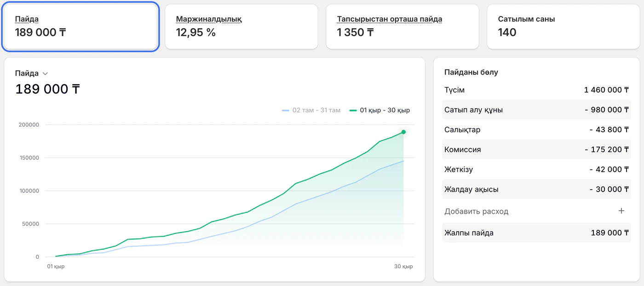Click the - 30 000 ₸ rent amount
644x286 pixels.
click(609, 189)
